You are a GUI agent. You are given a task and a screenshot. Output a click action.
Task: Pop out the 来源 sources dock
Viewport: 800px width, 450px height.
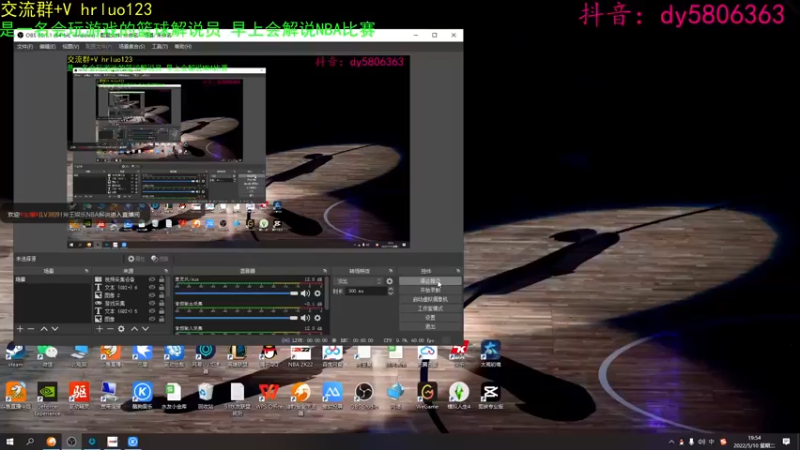[166, 271]
